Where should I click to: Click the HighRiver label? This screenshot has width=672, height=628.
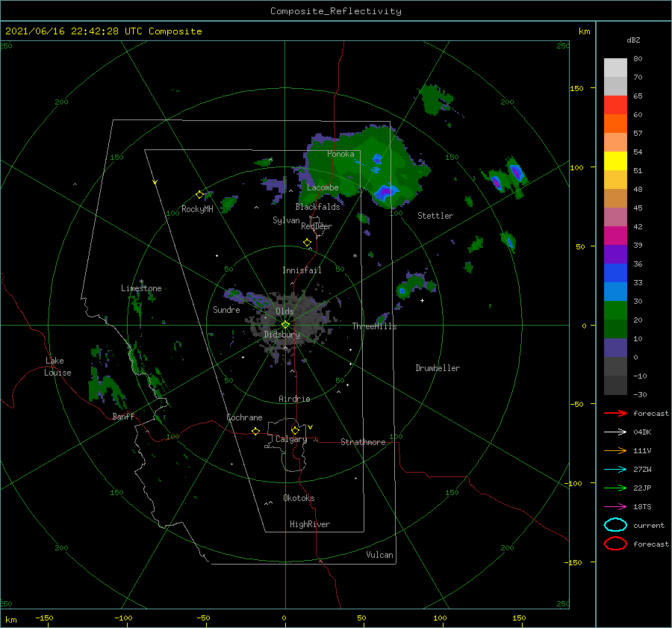(310, 524)
